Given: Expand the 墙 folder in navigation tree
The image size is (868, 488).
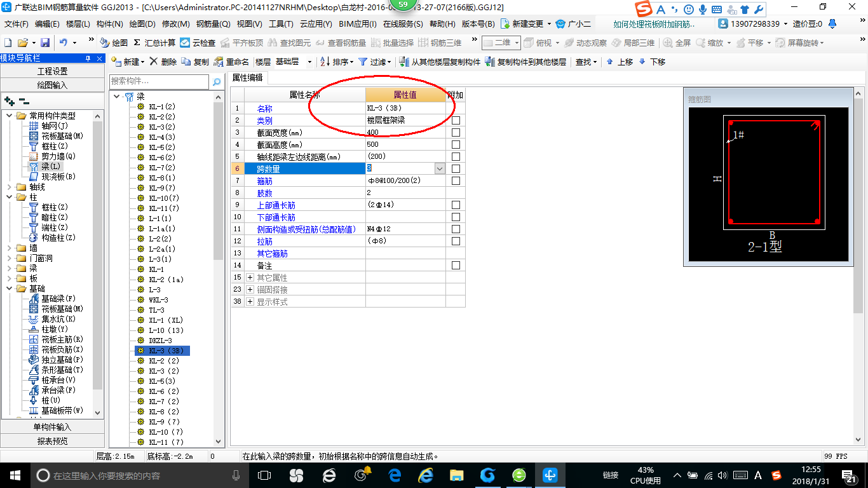Looking at the screenshot, I should [x=9, y=248].
